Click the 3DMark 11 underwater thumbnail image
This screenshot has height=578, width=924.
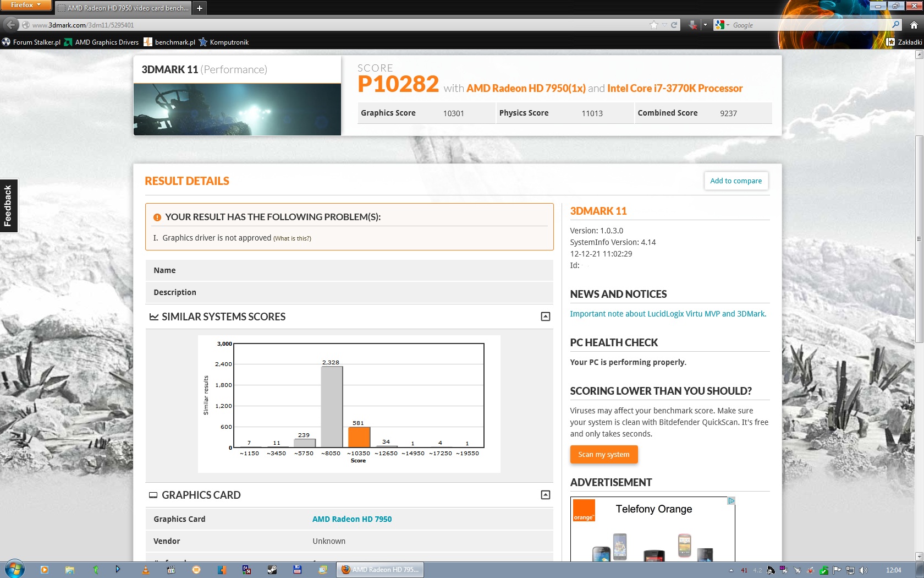point(237,109)
